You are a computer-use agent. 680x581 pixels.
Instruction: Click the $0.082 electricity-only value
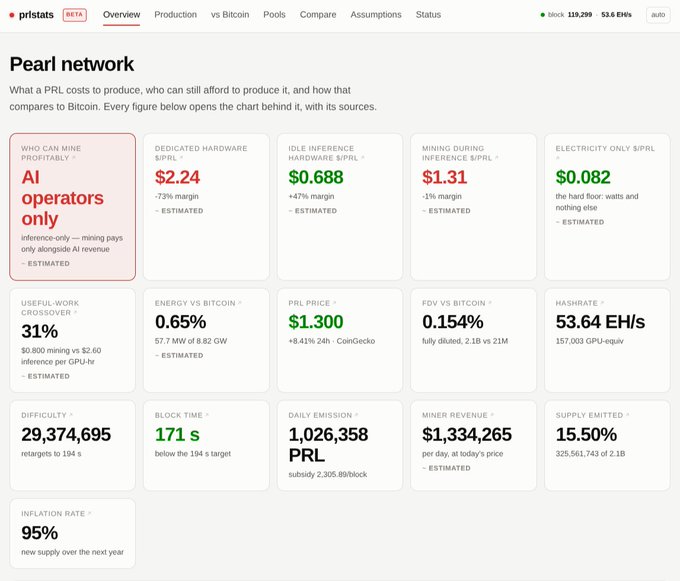click(x=583, y=177)
